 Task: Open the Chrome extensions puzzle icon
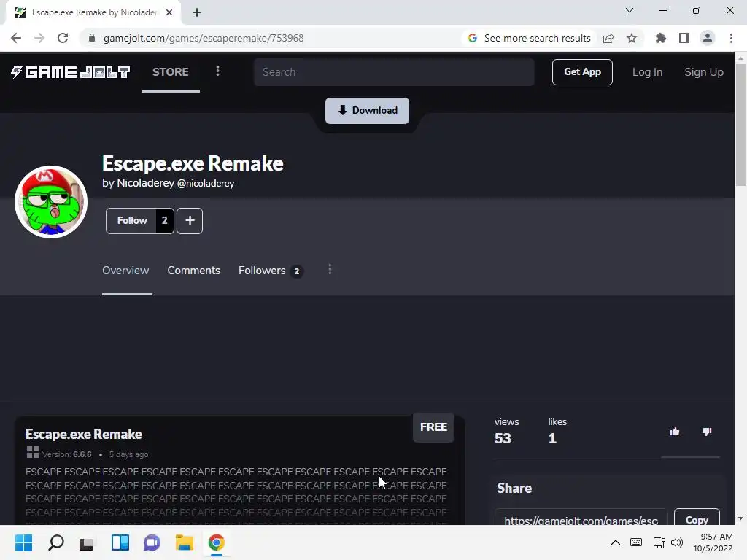pyautogui.click(x=661, y=38)
